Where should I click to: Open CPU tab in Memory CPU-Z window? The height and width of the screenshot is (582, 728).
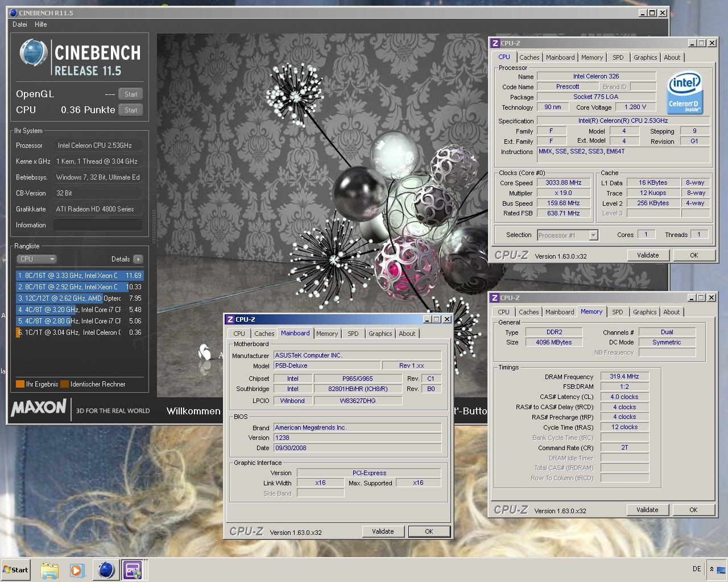pos(504,312)
